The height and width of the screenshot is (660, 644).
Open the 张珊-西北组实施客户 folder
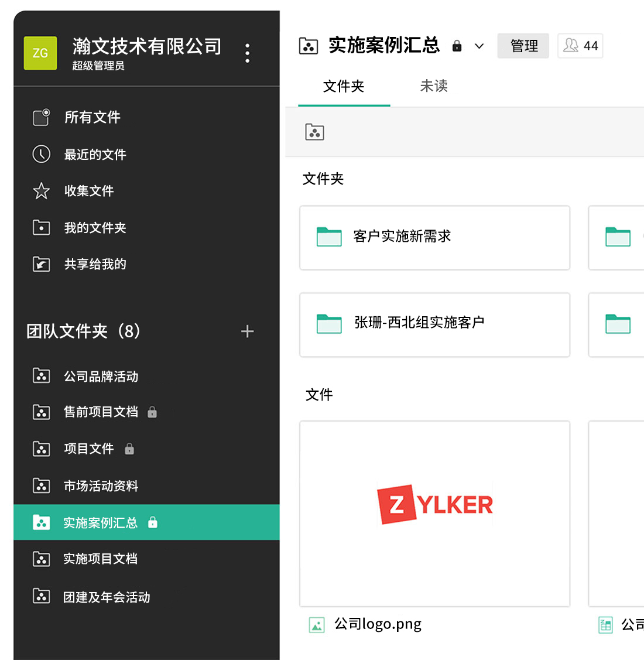(434, 324)
